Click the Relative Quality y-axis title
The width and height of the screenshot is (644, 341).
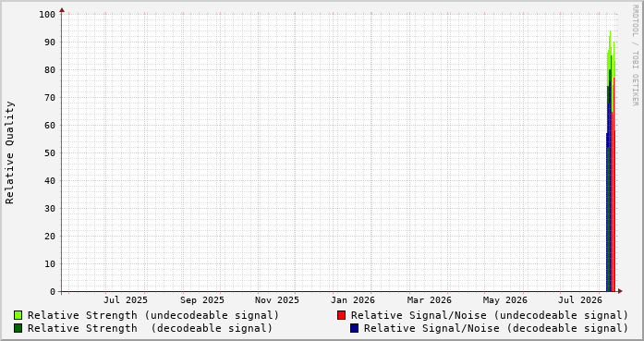(9, 152)
